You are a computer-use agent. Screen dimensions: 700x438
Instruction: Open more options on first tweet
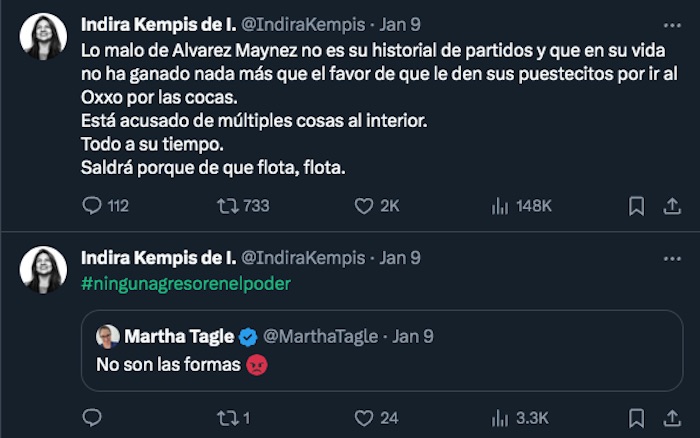tap(670, 21)
